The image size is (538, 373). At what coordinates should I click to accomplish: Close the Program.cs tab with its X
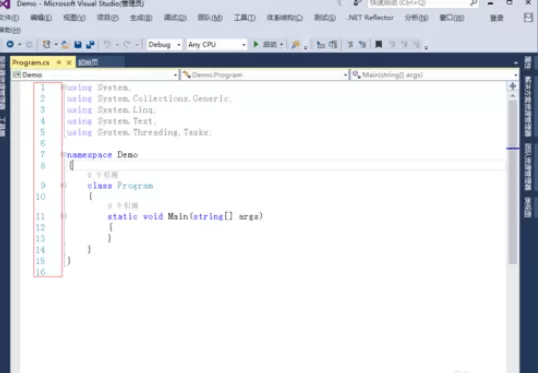coord(69,62)
